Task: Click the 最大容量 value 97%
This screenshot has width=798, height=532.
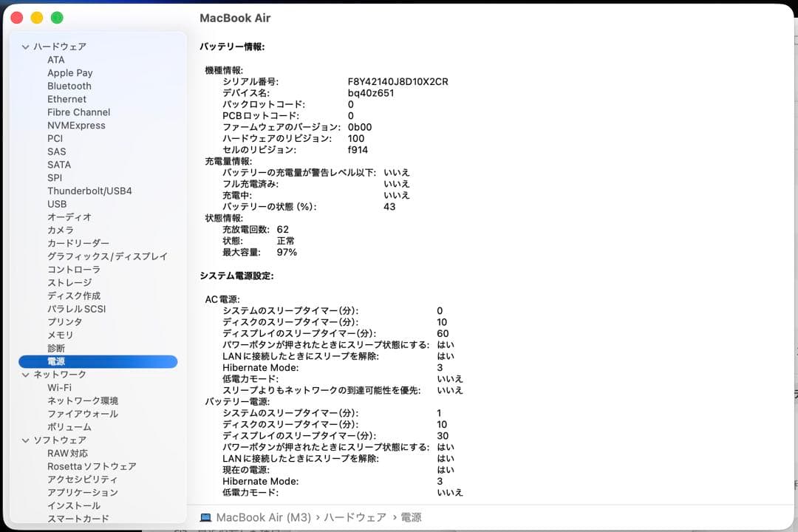Action: (287, 253)
